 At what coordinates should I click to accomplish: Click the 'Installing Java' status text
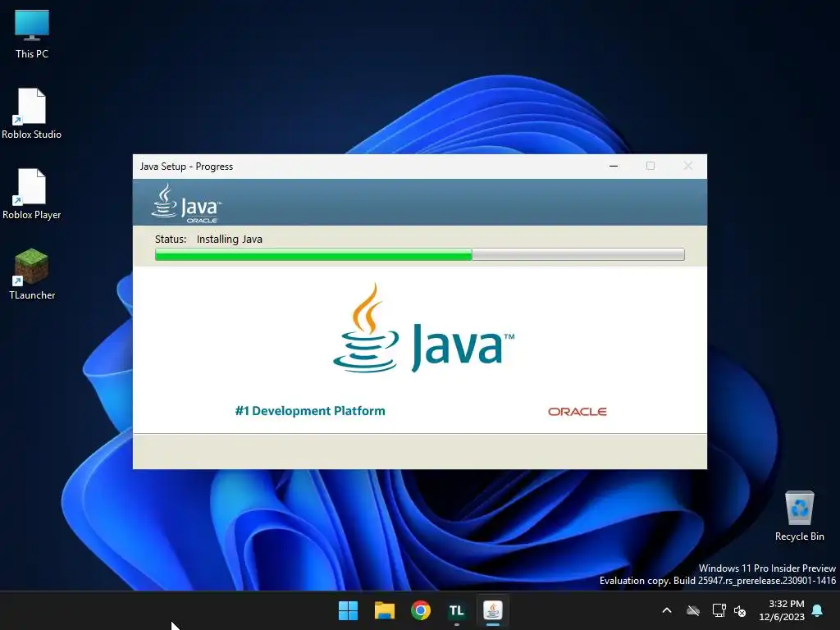pos(230,239)
